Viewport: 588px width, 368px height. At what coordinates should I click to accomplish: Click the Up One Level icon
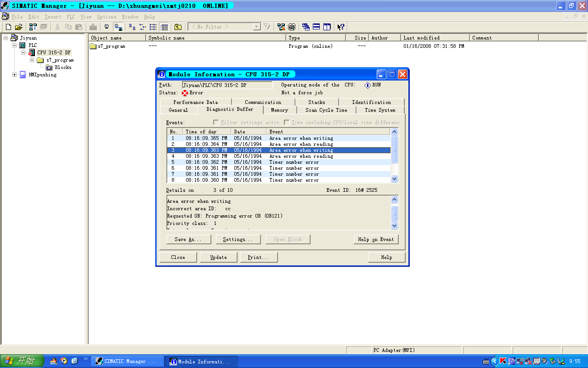click(x=178, y=27)
